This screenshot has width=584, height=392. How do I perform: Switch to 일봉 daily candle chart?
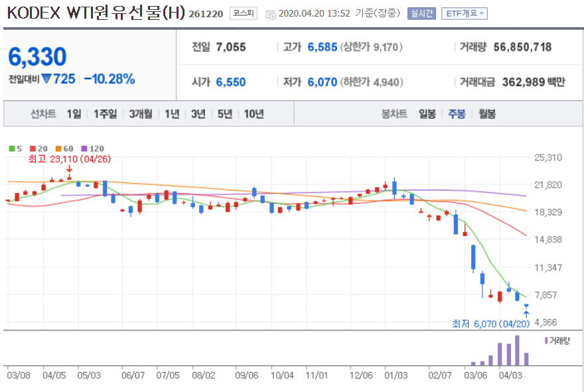(x=427, y=113)
